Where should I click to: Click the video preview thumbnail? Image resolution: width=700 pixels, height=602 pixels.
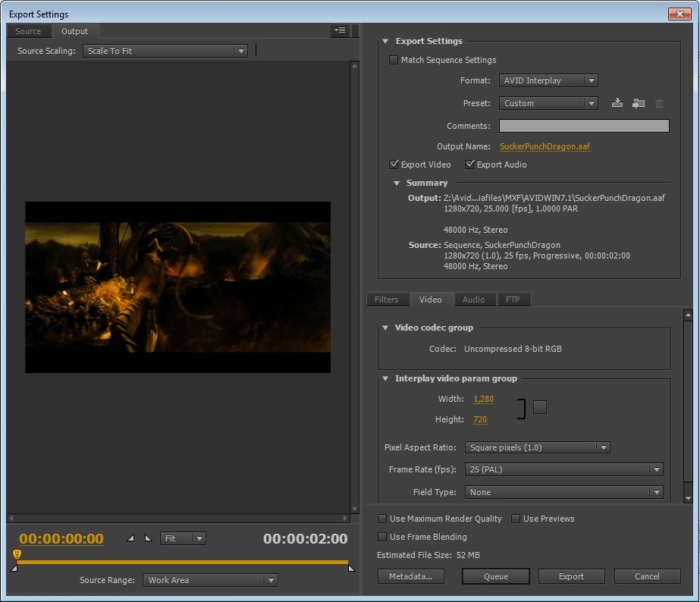[x=177, y=287]
